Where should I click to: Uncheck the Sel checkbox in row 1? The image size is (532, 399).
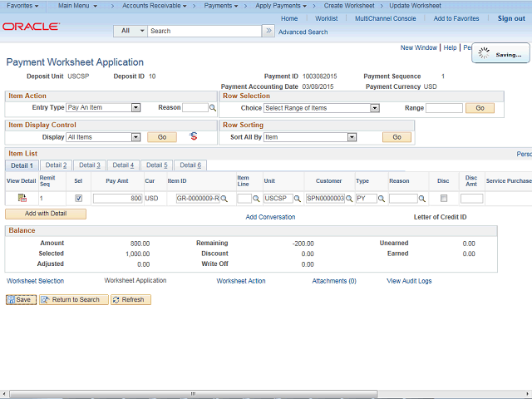pyautogui.click(x=78, y=199)
